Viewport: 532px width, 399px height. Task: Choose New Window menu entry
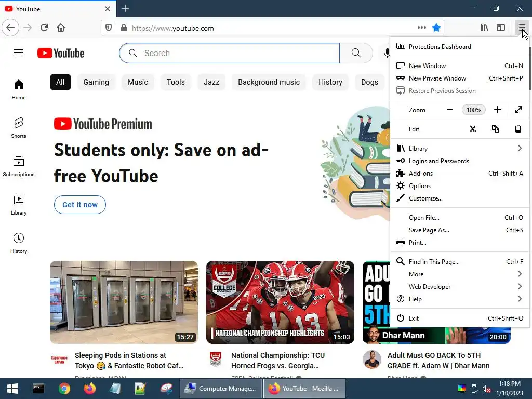460,66
